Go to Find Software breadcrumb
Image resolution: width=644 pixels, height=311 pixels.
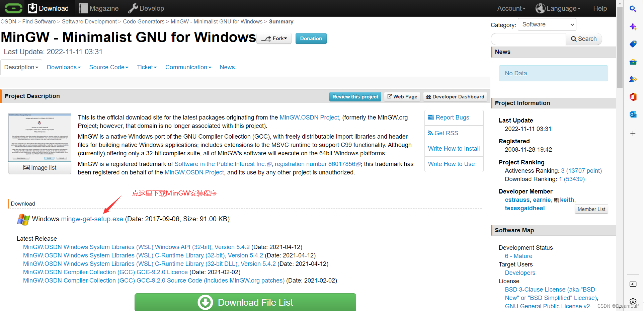(x=39, y=21)
